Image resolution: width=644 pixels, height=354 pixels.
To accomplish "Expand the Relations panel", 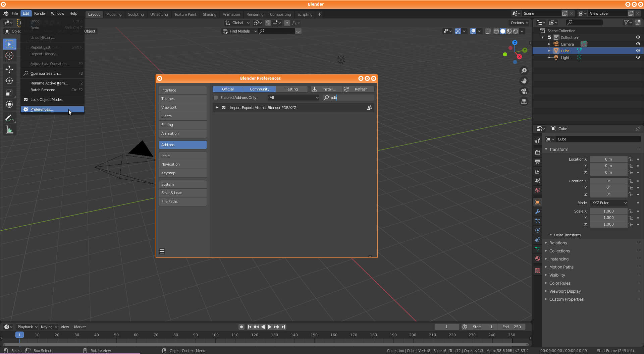I will click(558, 243).
